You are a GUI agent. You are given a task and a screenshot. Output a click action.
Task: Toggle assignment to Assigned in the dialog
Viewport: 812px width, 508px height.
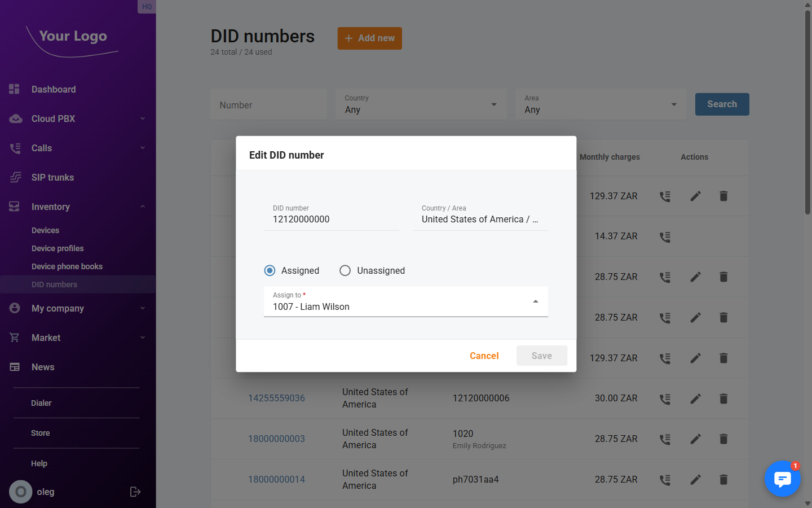(x=270, y=270)
